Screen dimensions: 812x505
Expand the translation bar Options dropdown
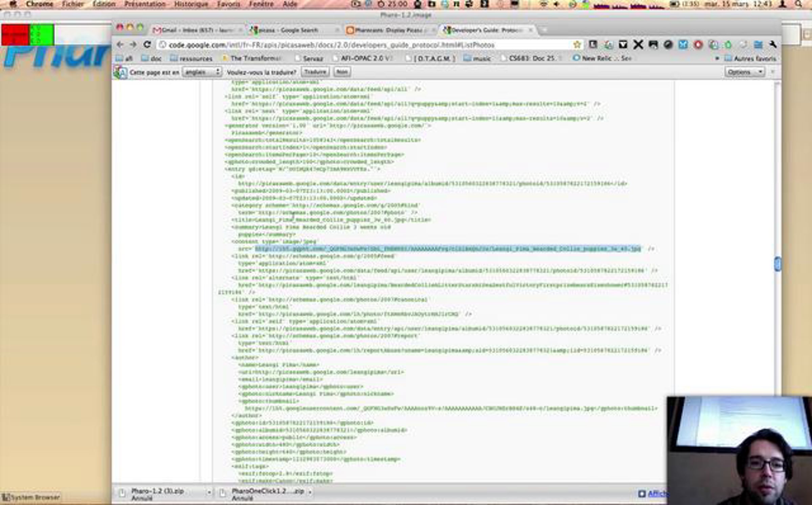(744, 72)
